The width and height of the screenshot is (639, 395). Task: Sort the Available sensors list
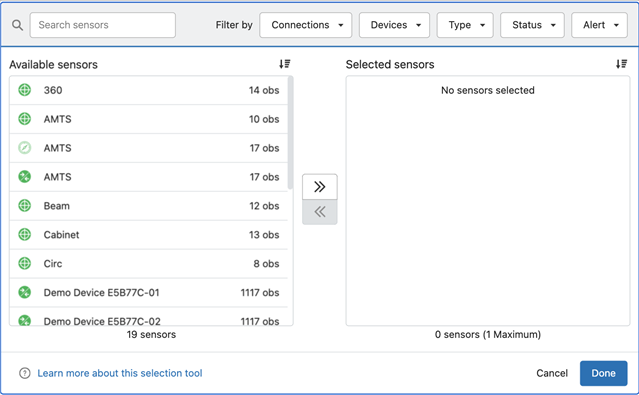point(284,64)
